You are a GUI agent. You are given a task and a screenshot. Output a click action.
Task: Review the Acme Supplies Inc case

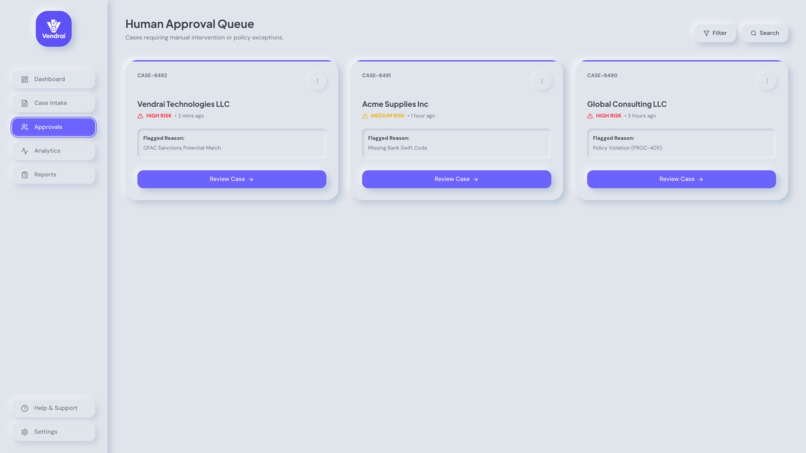[456, 179]
